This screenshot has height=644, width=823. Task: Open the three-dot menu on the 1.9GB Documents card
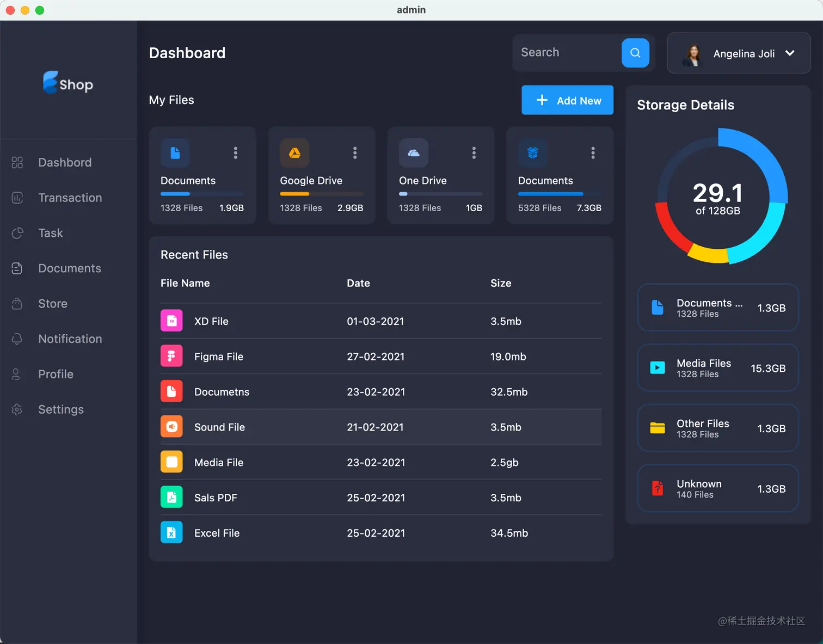pos(236,153)
